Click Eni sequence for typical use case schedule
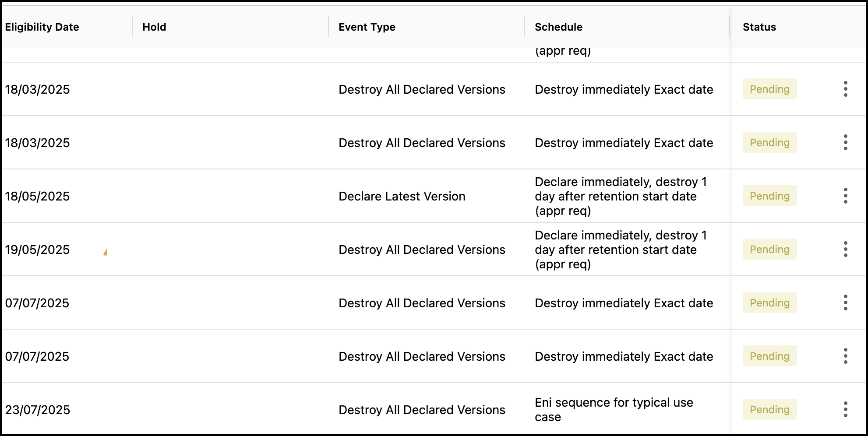868x436 pixels. click(614, 410)
